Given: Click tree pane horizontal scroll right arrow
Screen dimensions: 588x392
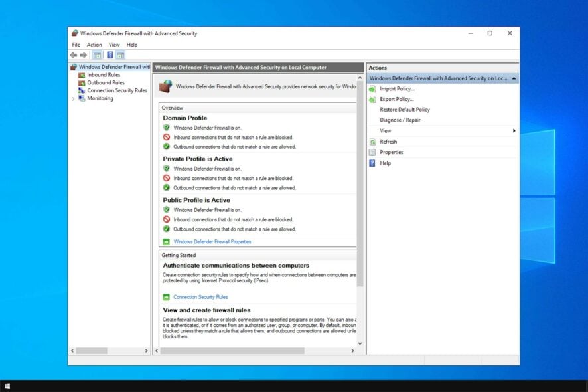Looking at the screenshot, I should pos(146,351).
